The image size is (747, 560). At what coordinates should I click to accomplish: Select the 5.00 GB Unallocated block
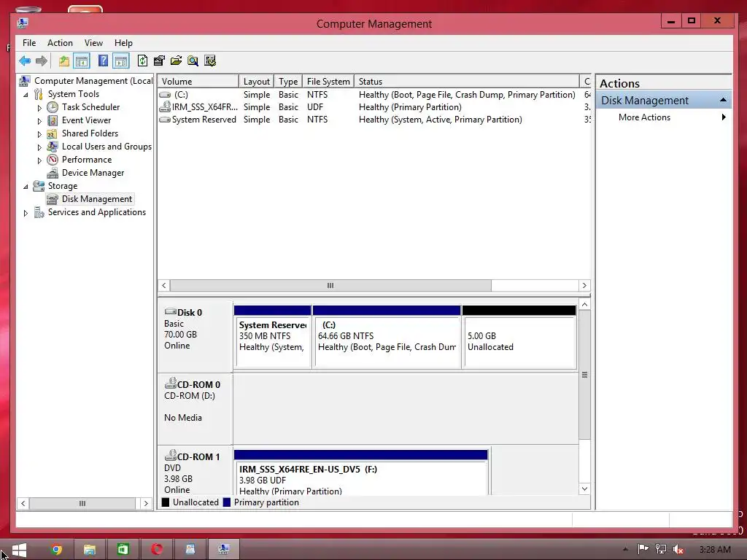[519, 337]
